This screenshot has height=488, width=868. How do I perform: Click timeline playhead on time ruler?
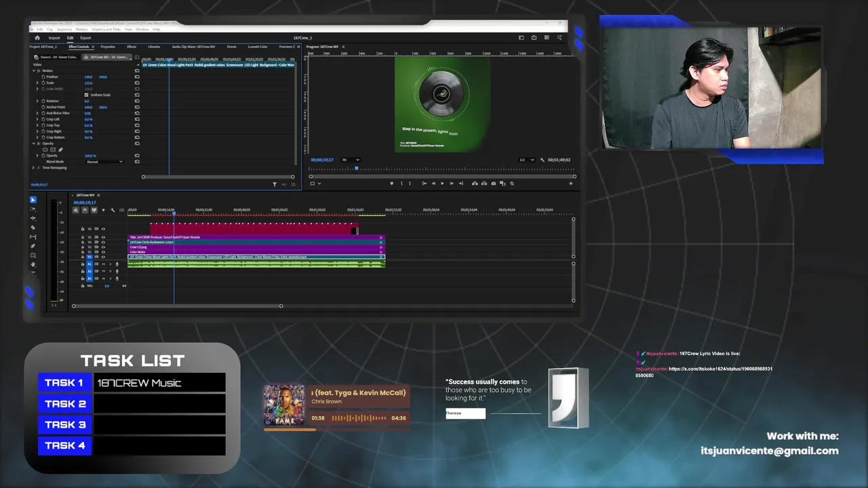point(174,213)
